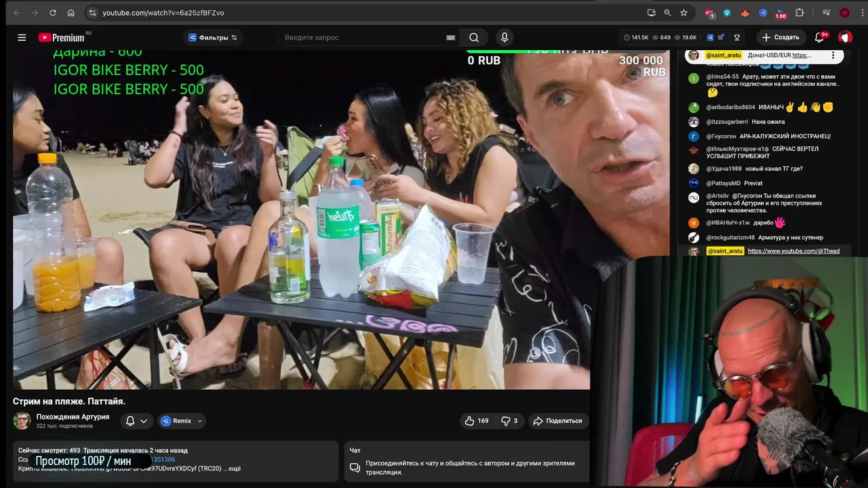Click the 141.5K stat in header
868x488 pixels.
635,37
